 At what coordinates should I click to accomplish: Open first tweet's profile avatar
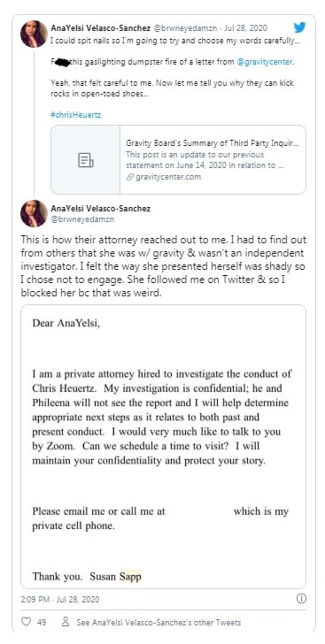point(34,34)
